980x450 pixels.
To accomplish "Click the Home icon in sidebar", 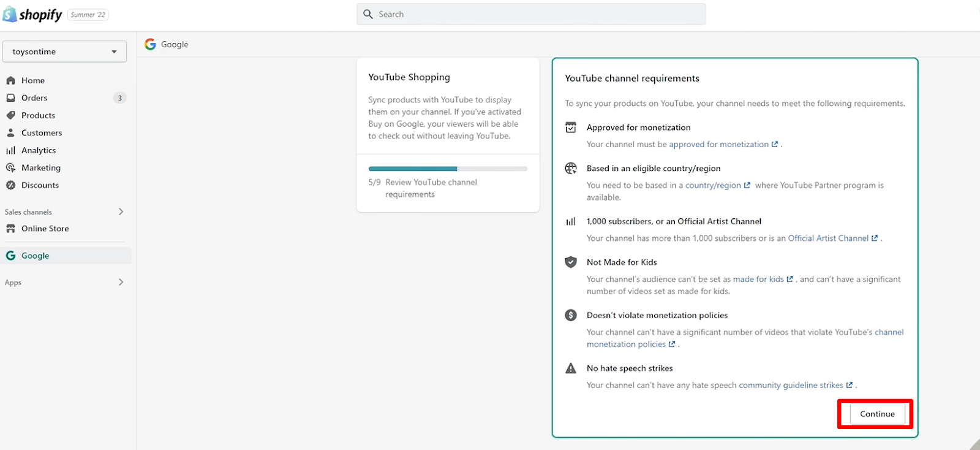I will pos(10,80).
